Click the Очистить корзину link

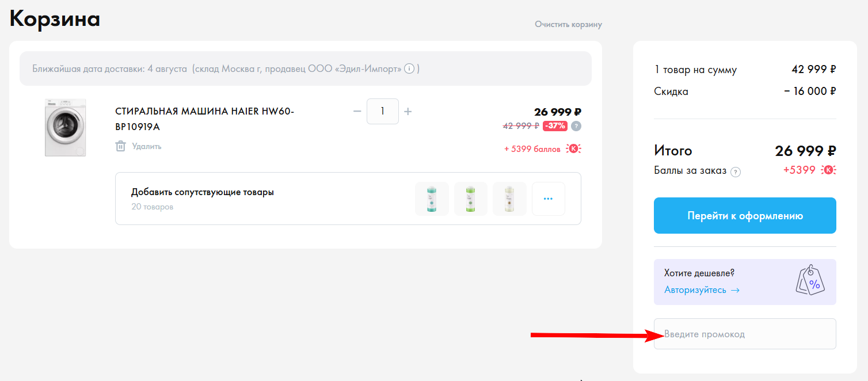pyautogui.click(x=568, y=24)
